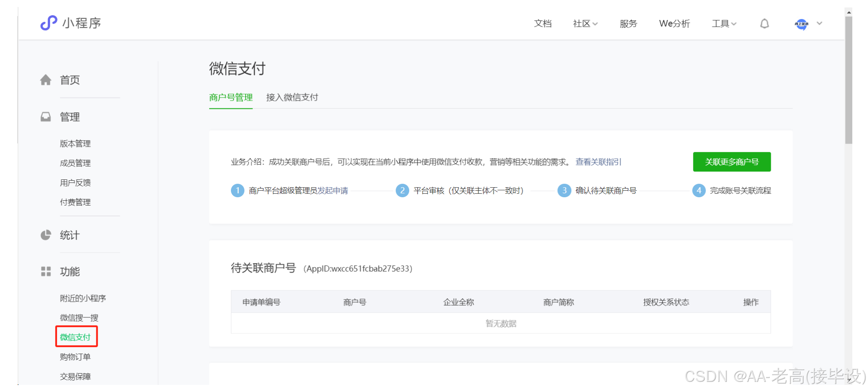Click the pie chart icon beside 统计
Image resolution: width=868 pixels, height=391 pixels.
(x=46, y=235)
